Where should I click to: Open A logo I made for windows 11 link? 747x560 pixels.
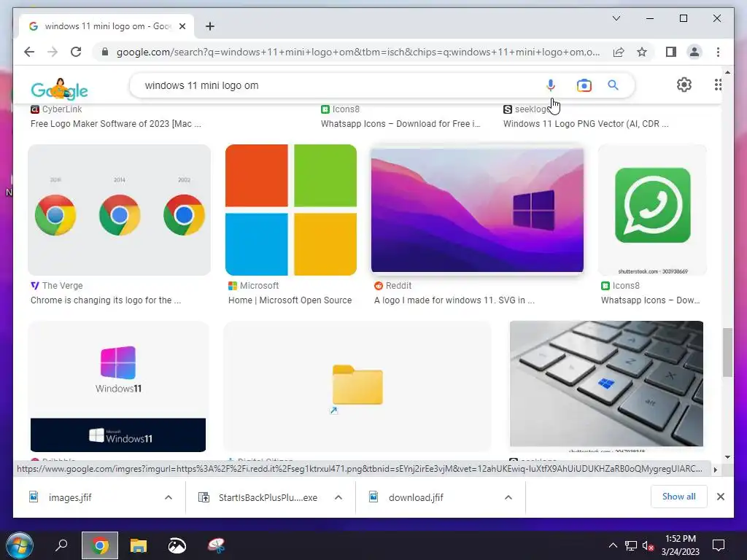454,300
